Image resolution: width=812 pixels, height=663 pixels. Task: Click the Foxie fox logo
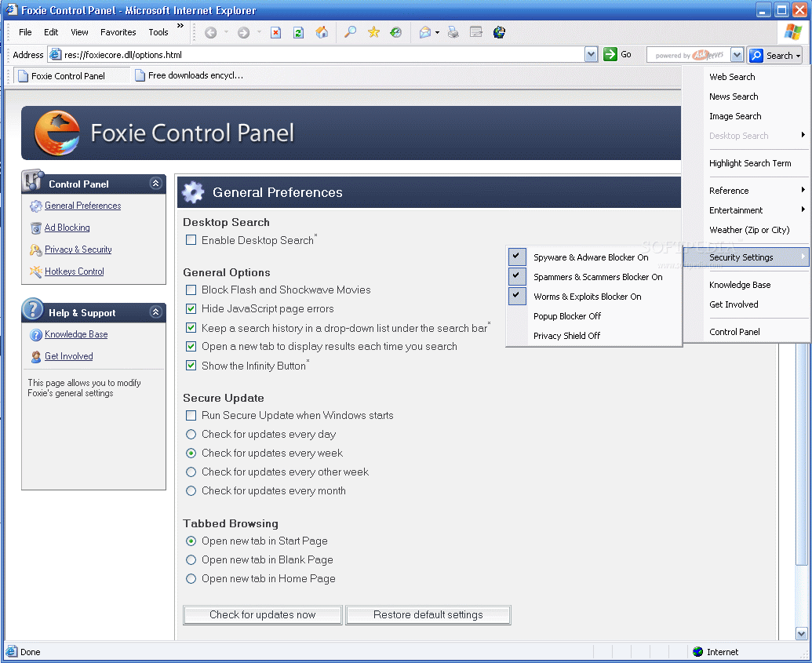click(x=57, y=133)
